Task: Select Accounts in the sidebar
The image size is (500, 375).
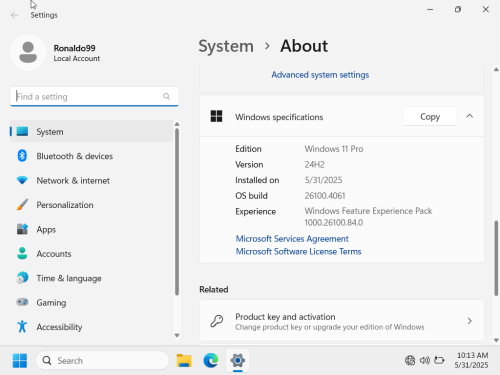Action: (x=91, y=253)
